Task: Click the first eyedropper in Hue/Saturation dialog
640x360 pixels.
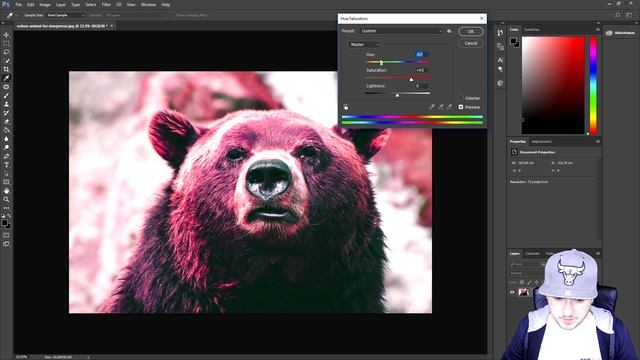Action: [x=431, y=107]
